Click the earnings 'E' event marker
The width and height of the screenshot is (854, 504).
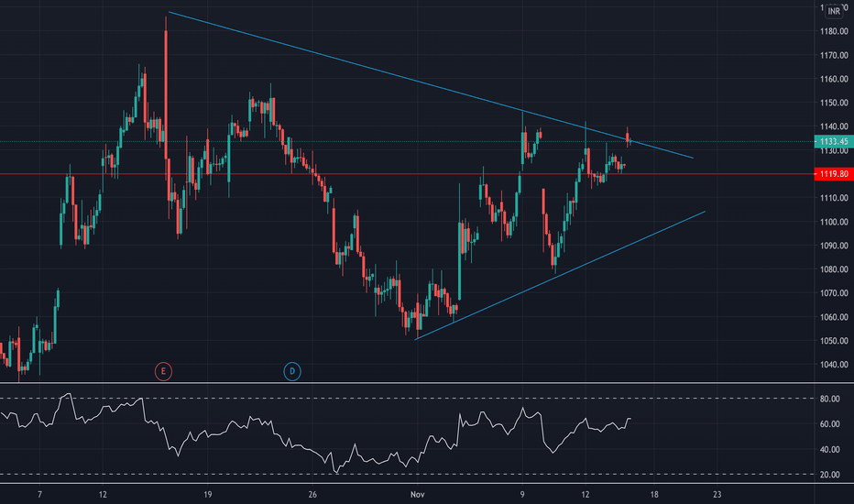163,372
